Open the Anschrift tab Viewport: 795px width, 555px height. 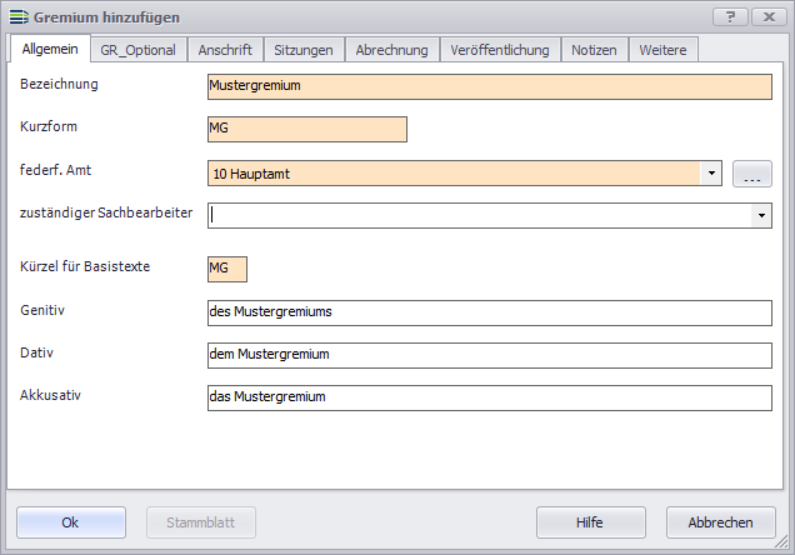click(225, 50)
